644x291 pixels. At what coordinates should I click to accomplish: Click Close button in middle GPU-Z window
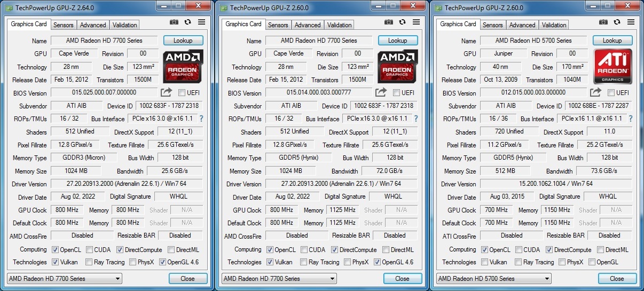(x=402, y=279)
